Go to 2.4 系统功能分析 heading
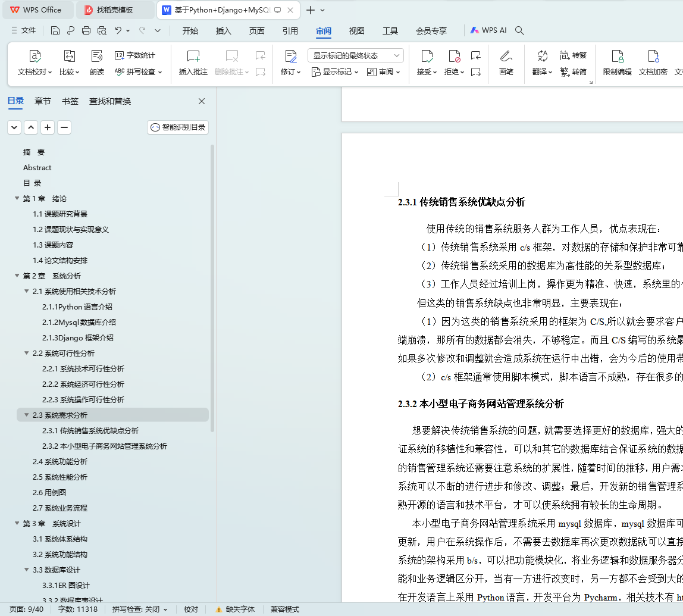This screenshot has width=683, height=616. coord(60,461)
